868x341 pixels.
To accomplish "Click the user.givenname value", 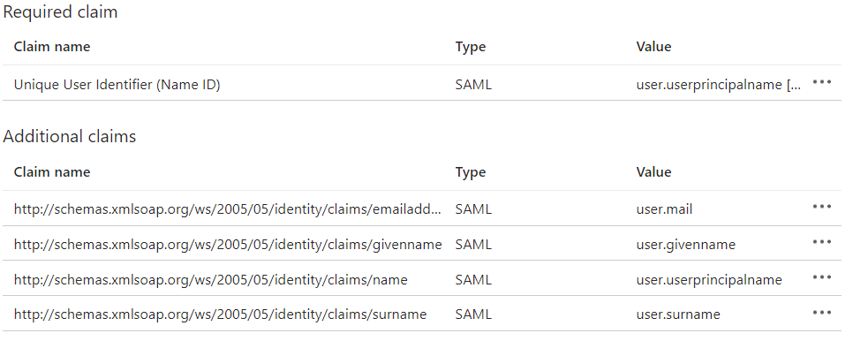I will tap(686, 245).
